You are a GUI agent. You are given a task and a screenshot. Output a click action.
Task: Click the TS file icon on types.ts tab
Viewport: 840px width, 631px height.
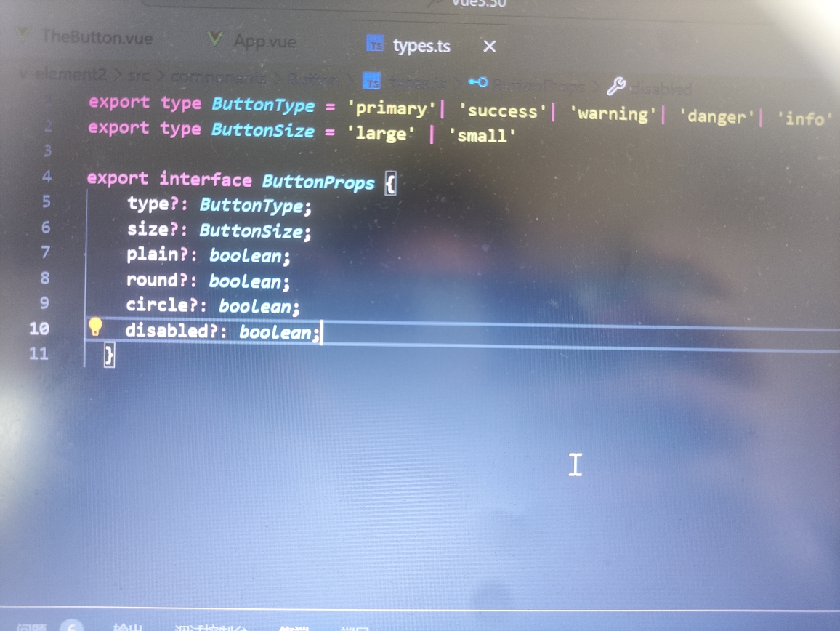[x=375, y=44]
